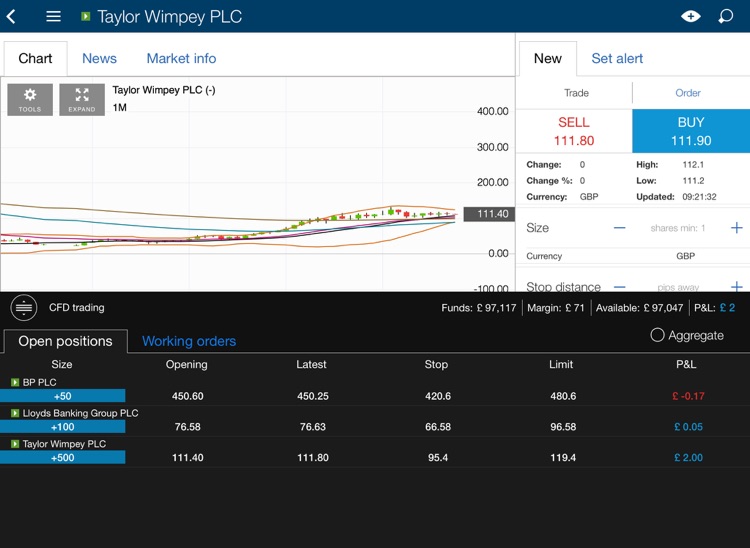
Task: Tap the Taylor Wimpey position market icon
Action: tap(15, 444)
